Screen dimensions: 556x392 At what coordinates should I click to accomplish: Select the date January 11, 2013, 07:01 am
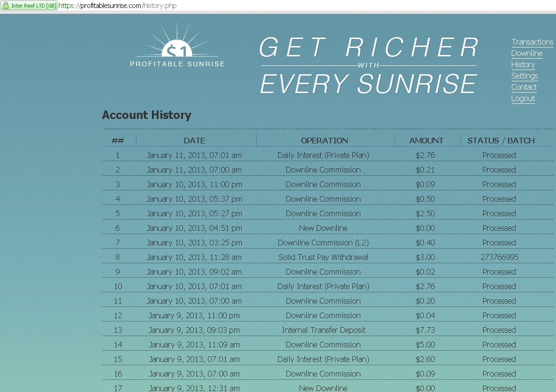pos(194,155)
